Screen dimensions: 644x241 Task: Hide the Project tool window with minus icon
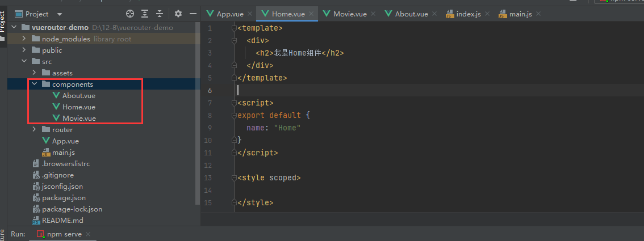click(193, 14)
